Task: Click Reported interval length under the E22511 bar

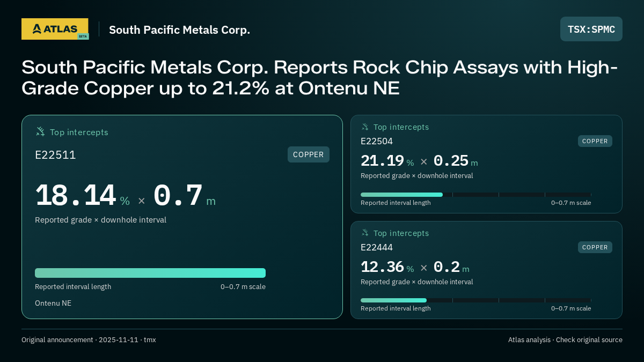Action: [x=73, y=286]
